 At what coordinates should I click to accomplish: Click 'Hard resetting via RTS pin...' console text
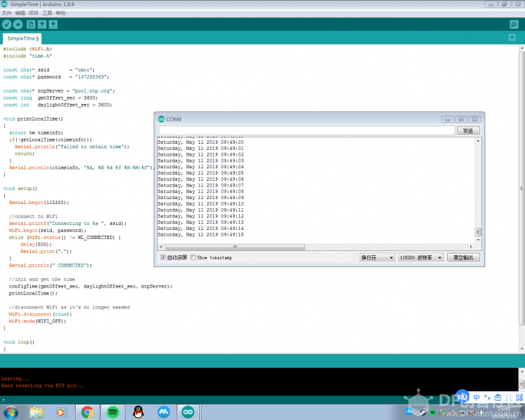tap(43, 386)
